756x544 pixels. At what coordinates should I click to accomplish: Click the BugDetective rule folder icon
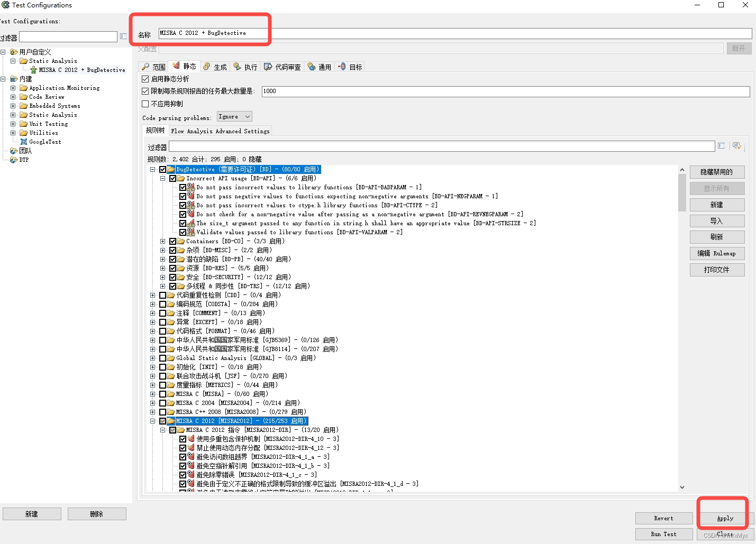(x=171, y=170)
